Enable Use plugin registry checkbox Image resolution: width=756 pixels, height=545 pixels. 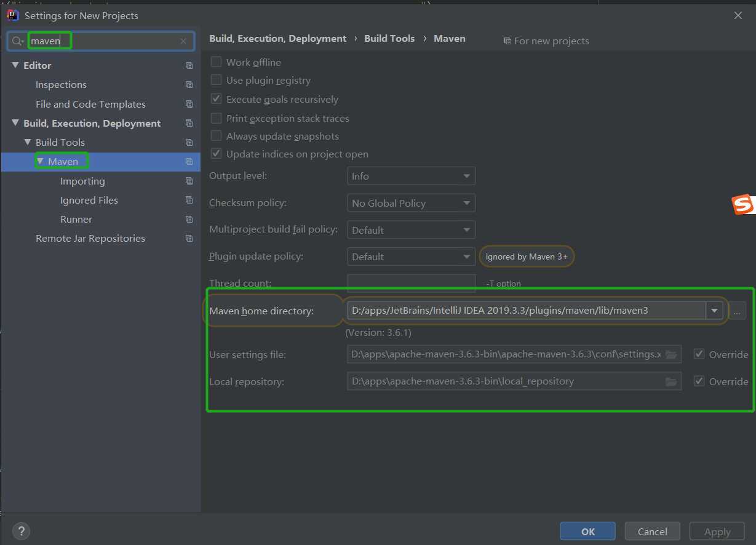click(x=216, y=80)
